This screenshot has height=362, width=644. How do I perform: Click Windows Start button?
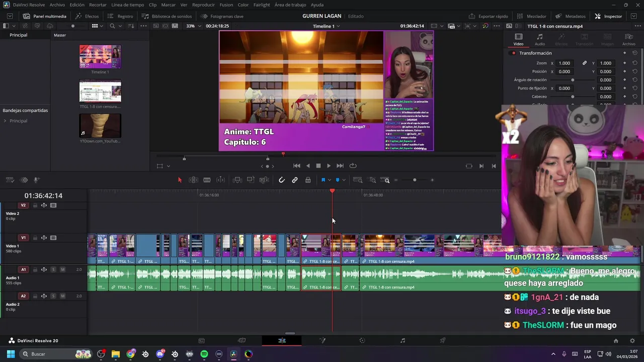11,354
